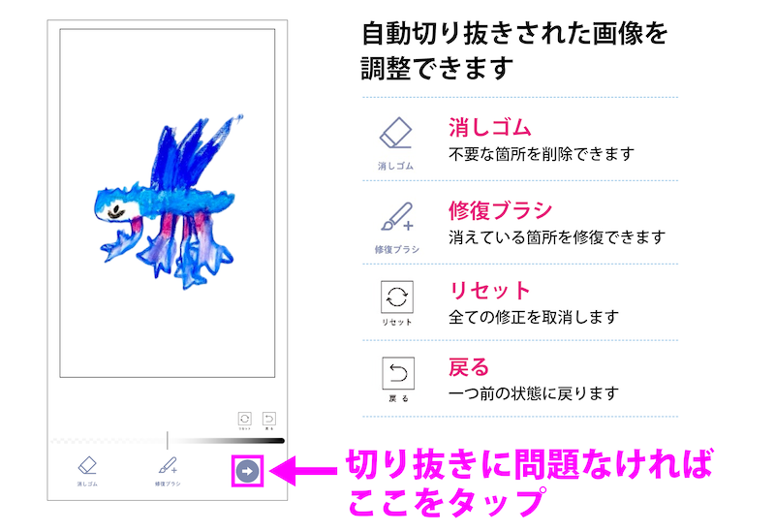Viewport: 775px width, 532px height.
Task: Click the title 自動切り抜きされた画像を調整できます
Action: 514,50
